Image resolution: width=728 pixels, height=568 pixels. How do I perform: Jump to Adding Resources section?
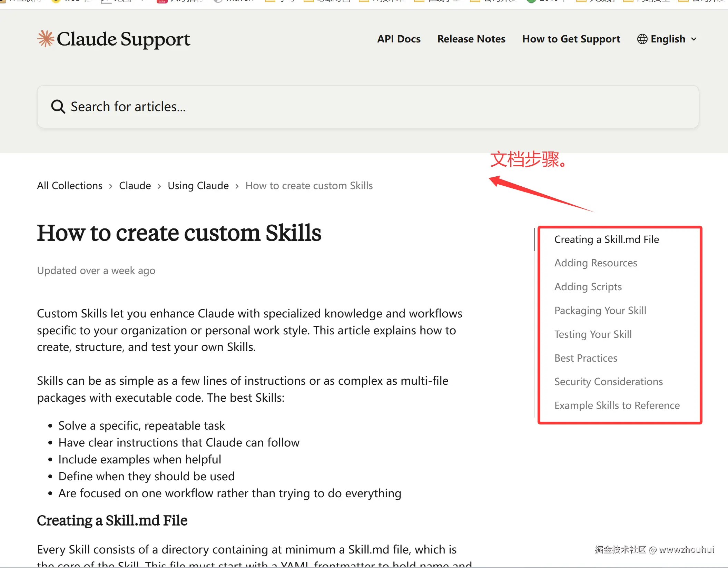click(596, 263)
